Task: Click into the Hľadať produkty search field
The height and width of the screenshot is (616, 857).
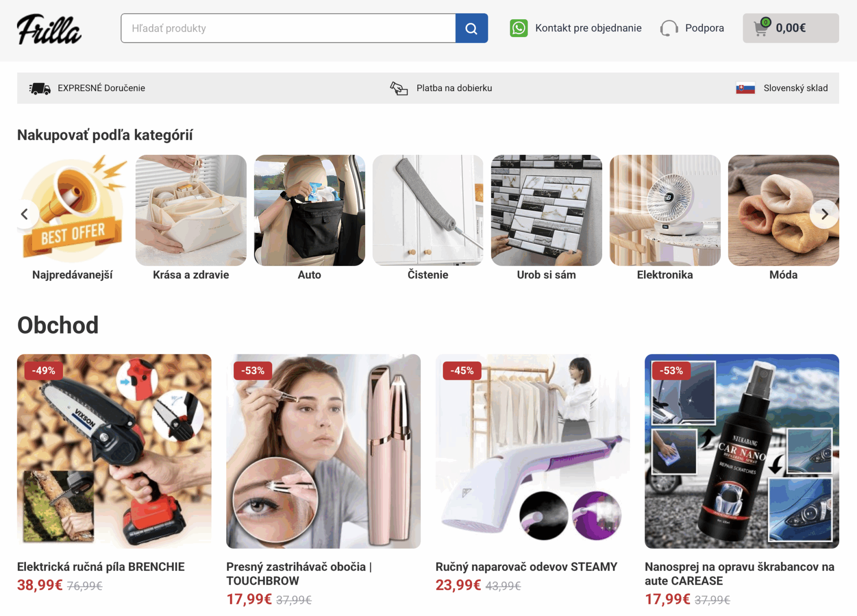Action: click(288, 28)
